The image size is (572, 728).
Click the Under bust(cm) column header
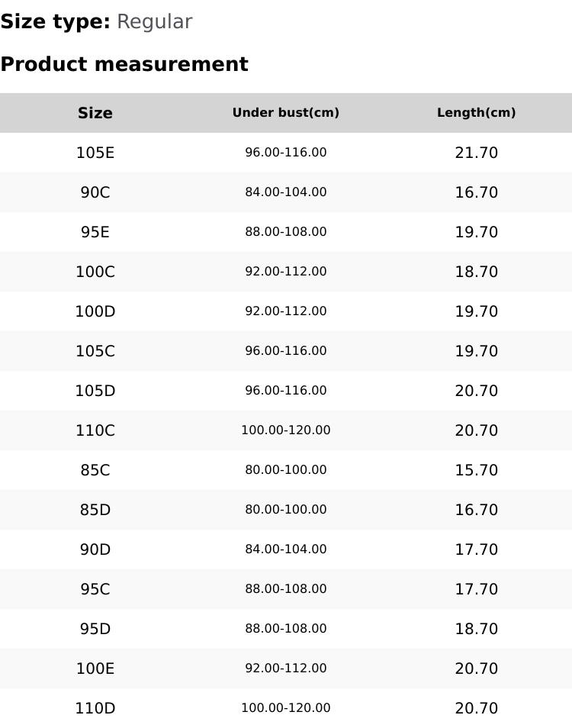tap(286, 113)
